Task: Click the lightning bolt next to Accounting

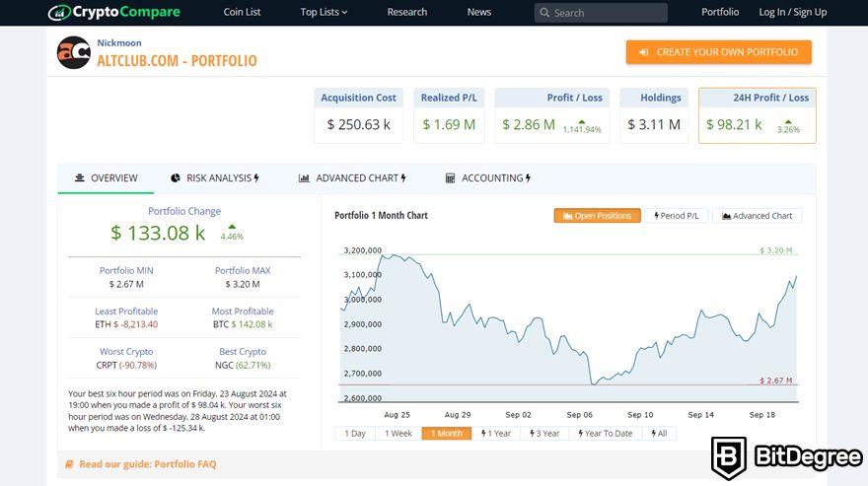Action: 528,177
